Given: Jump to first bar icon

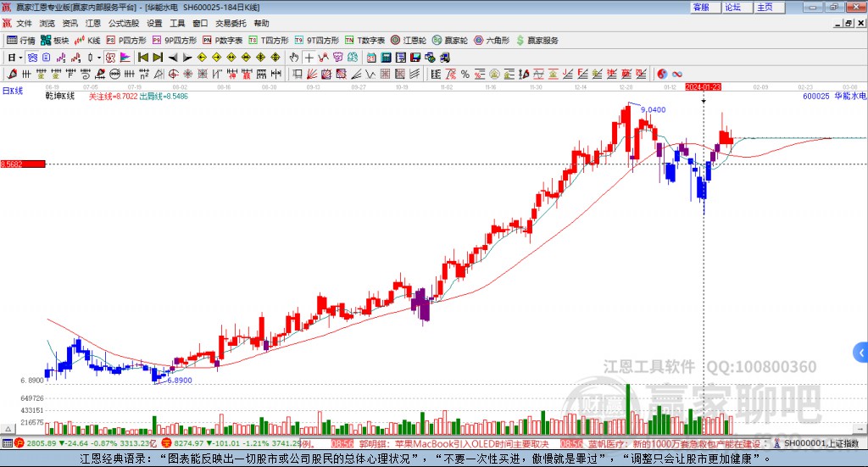Looking at the screenshot, I should click(142, 58).
